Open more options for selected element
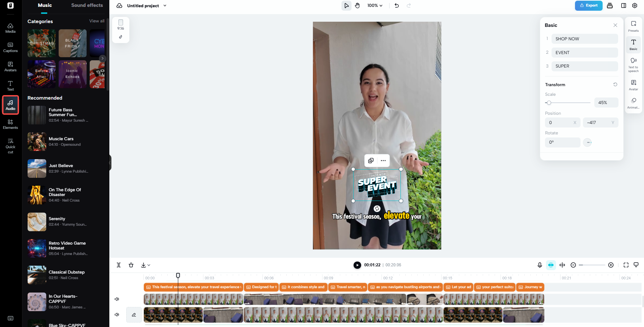 (x=383, y=161)
